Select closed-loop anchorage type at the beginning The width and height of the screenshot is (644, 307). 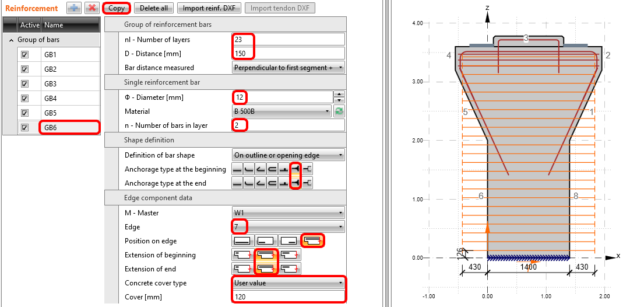[x=272, y=169]
